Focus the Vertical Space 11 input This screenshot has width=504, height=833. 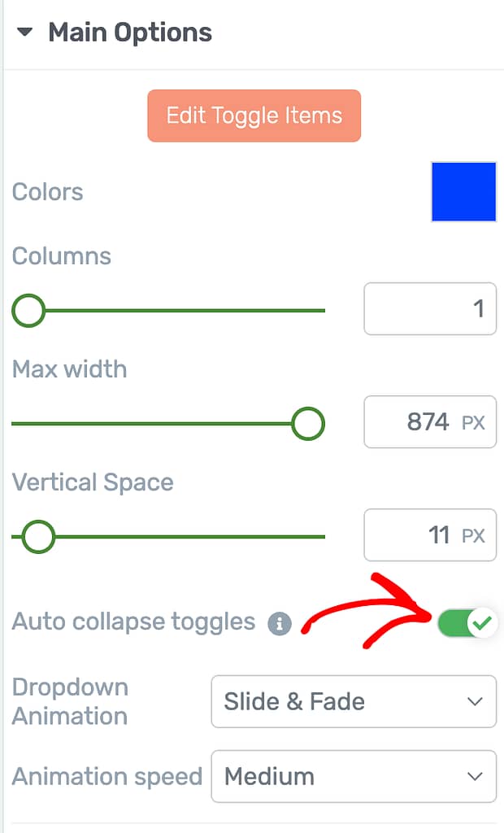click(x=430, y=535)
